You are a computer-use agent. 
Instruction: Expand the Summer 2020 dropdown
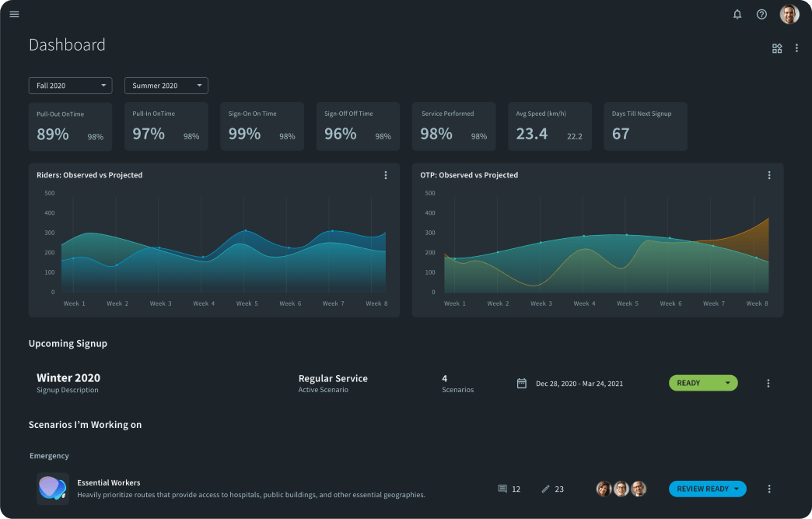click(x=166, y=86)
